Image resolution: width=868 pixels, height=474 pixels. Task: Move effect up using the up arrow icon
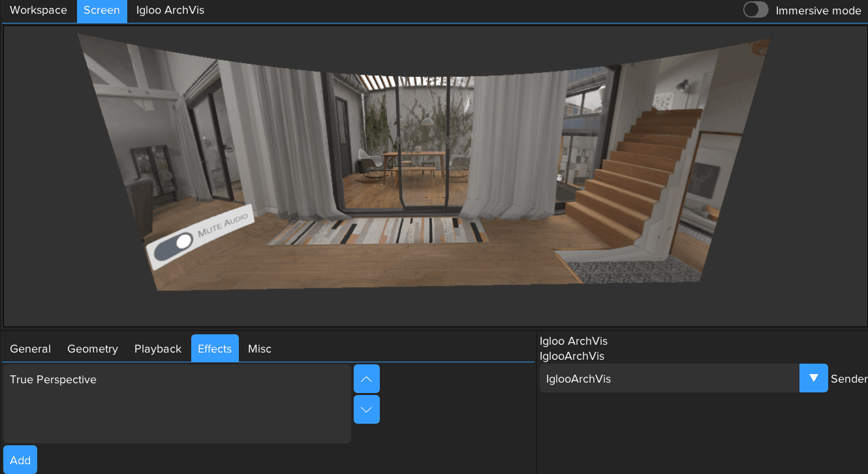click(x=366, y=378)
